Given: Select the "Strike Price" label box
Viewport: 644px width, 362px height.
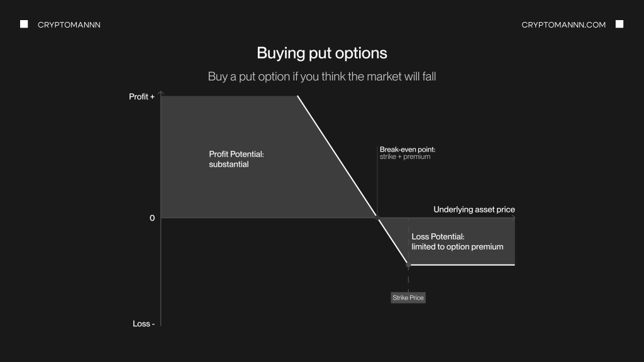Looking at the screenshot, I should click(x=408, y=297).
